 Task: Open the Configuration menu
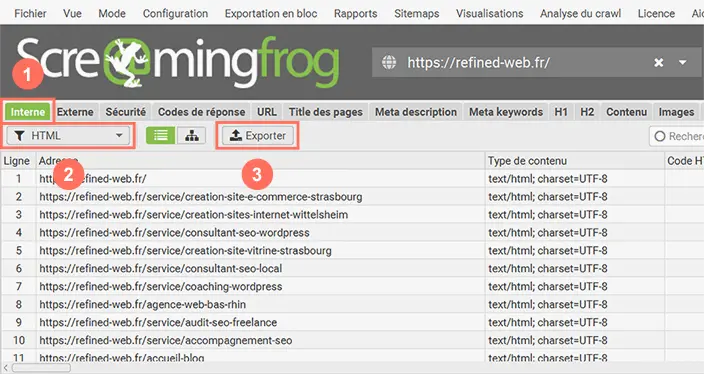coord(175,13)
